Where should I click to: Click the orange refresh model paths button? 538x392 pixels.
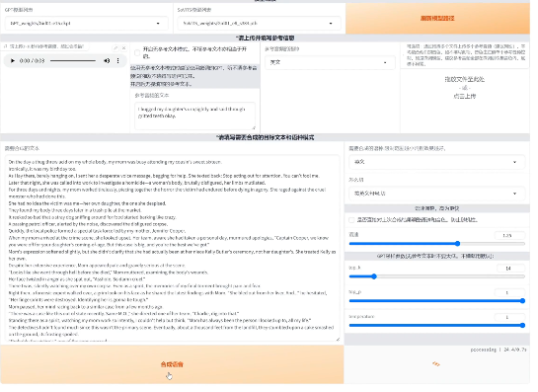click(437, 18)
